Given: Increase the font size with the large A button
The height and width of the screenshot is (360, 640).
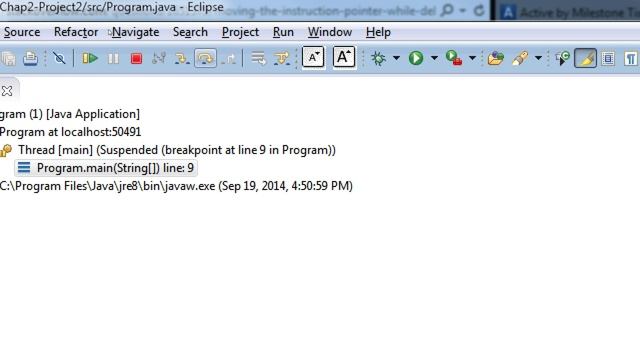Looking at the screenshot, I should tap(344, 57).
